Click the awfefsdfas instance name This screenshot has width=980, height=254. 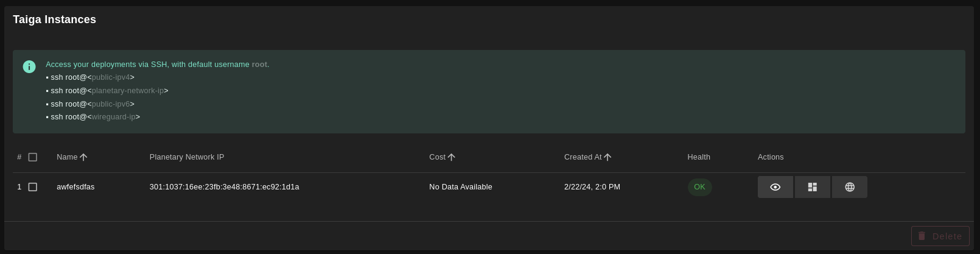75,187
